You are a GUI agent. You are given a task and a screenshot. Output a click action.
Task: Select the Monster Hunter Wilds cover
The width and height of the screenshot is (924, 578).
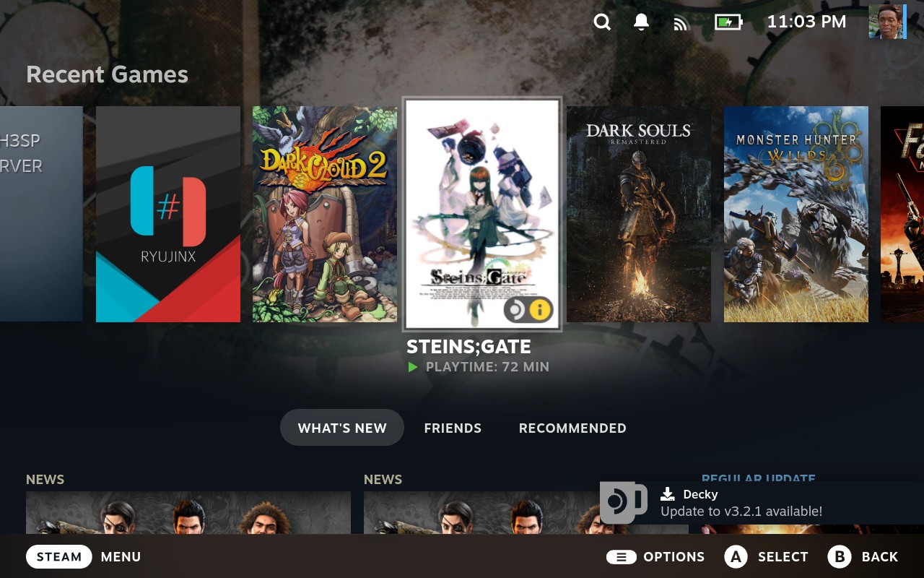tap(796, 214)
